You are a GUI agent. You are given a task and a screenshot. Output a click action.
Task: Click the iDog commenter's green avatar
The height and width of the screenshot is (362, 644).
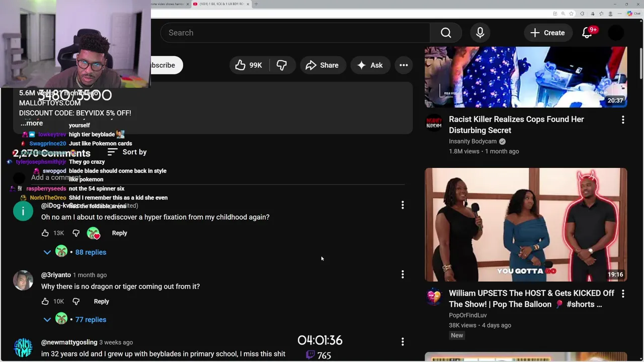pyautogui.click(x=23, y=211)
